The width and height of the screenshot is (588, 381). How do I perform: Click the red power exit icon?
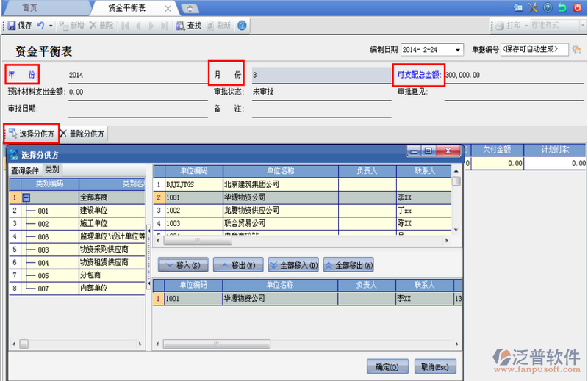coord(578,7)
